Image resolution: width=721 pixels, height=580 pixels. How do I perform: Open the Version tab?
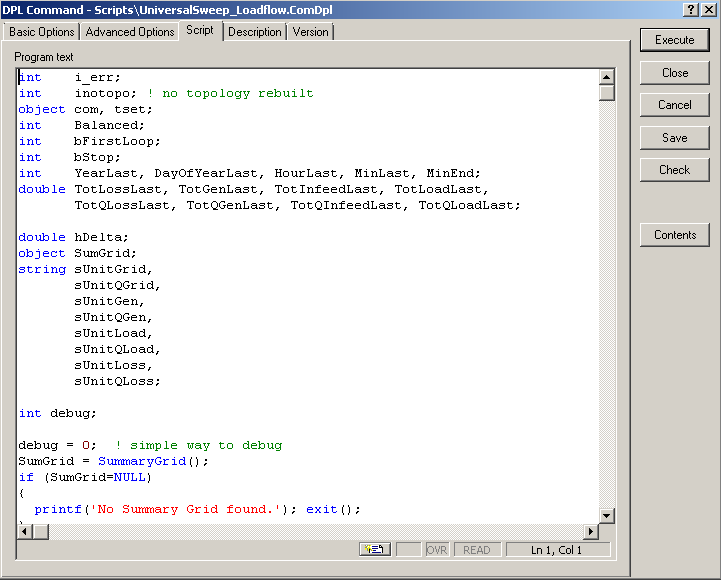click(x=310, y=32)
